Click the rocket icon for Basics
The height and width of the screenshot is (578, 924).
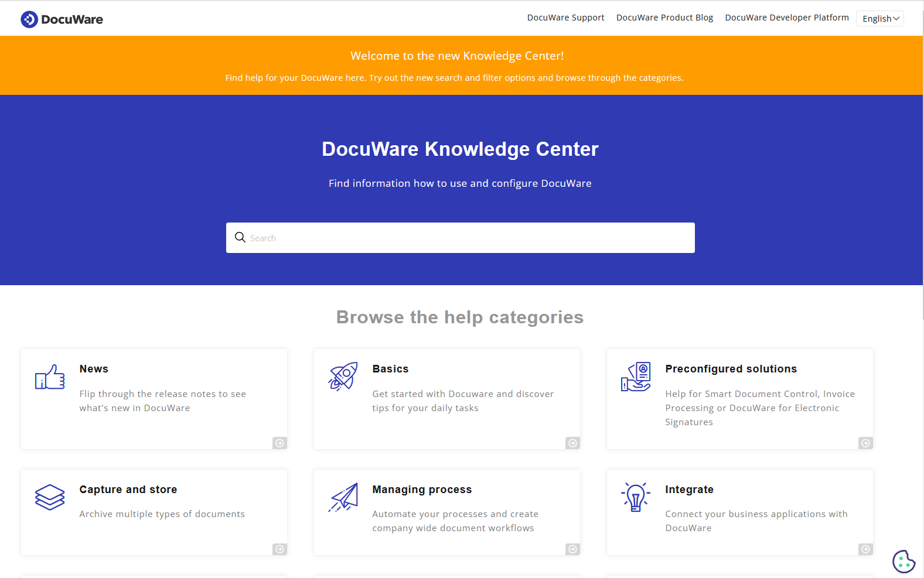343,377
